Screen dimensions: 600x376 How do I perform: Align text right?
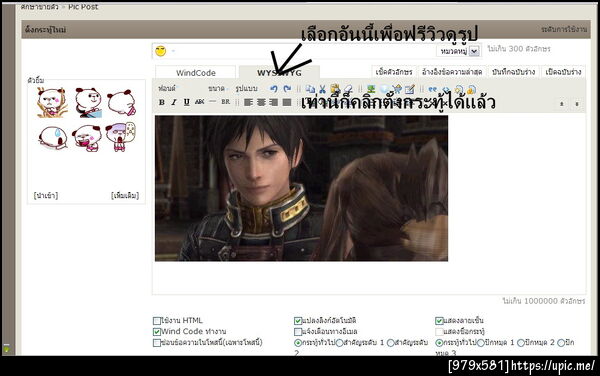click(x=274, y=102)
